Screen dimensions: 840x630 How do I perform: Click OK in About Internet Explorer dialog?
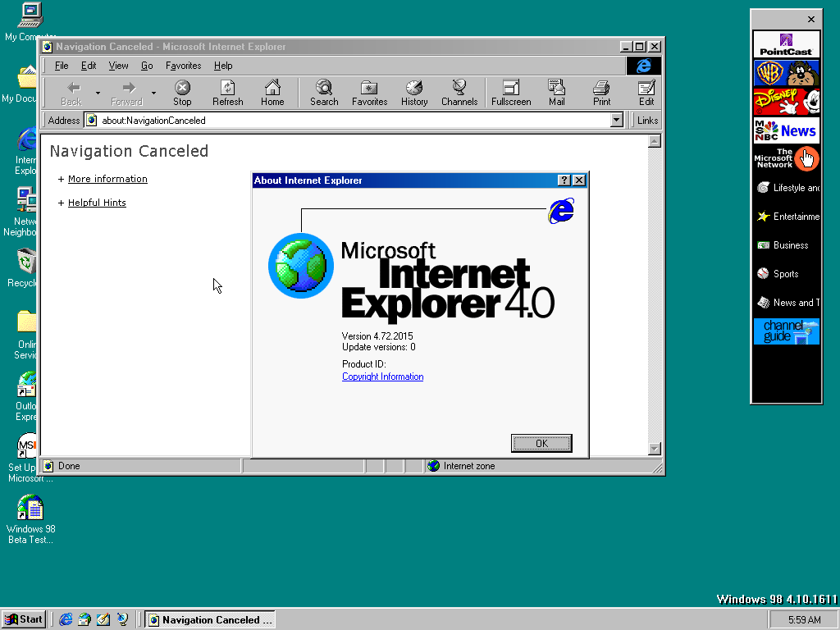click(541, 443)
